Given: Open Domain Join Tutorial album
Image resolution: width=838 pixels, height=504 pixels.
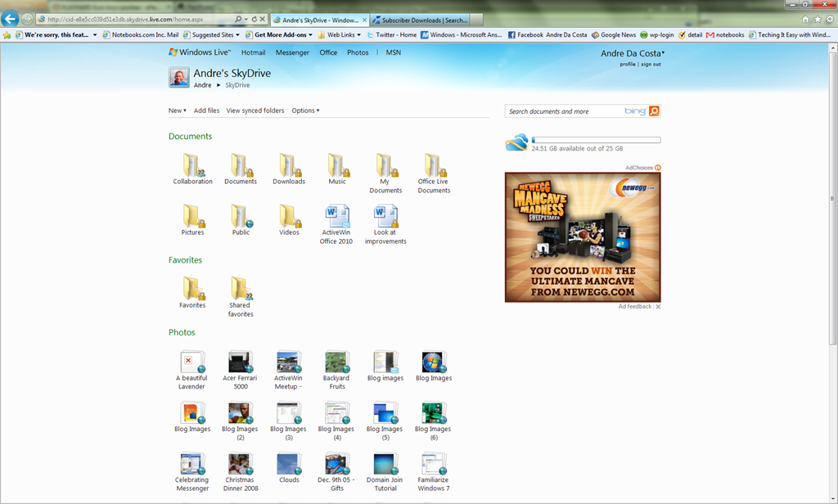Looking at the screenshot, I should pyautogui.click(x=385, y=472).
